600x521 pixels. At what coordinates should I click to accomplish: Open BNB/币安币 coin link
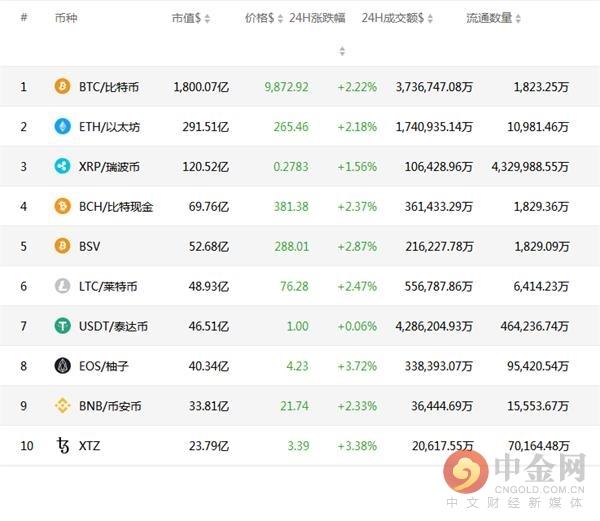coord(110,406)
